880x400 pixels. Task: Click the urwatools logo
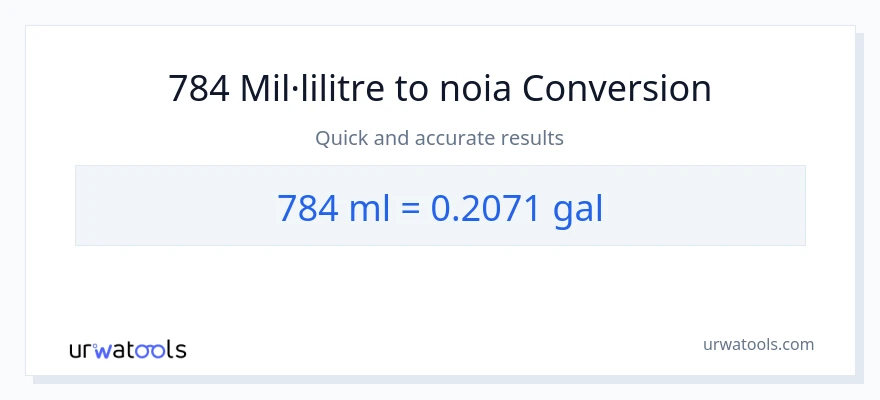tap(127, 349)
